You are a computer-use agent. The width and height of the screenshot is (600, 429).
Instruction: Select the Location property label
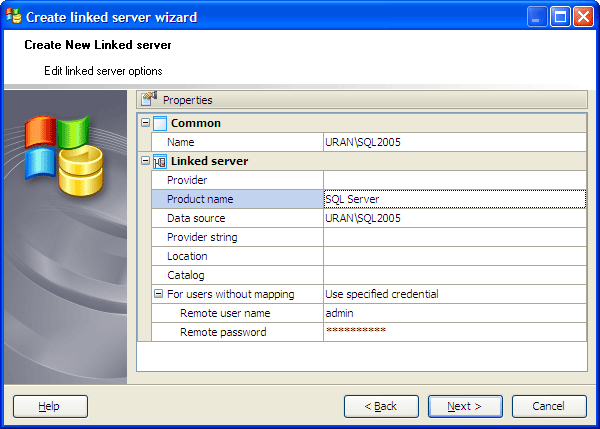187,256
